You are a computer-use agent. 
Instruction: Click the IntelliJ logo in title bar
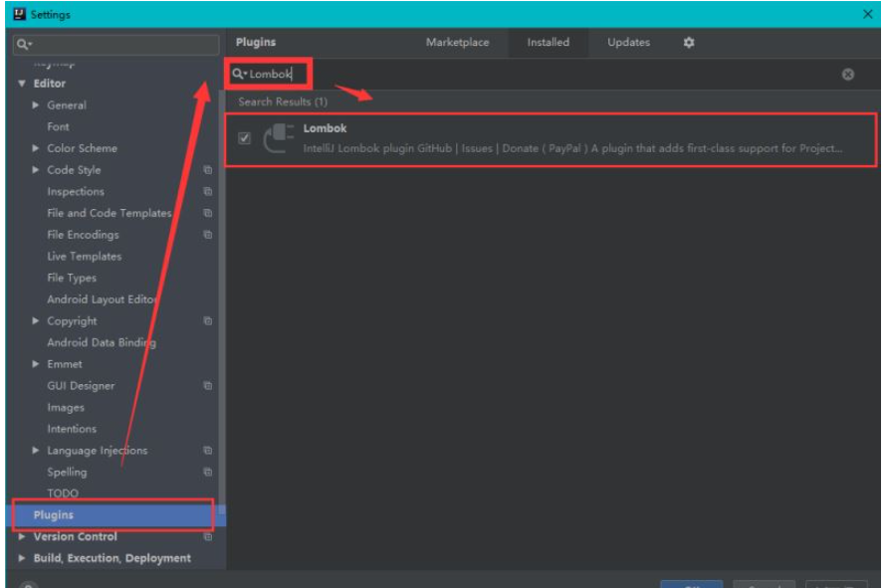pos(19,14)
